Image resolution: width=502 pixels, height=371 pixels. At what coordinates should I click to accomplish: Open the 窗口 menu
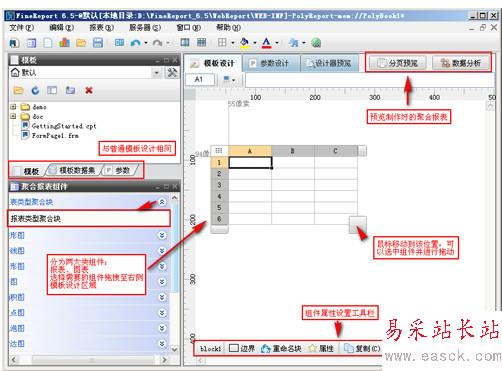click(189, 28)
